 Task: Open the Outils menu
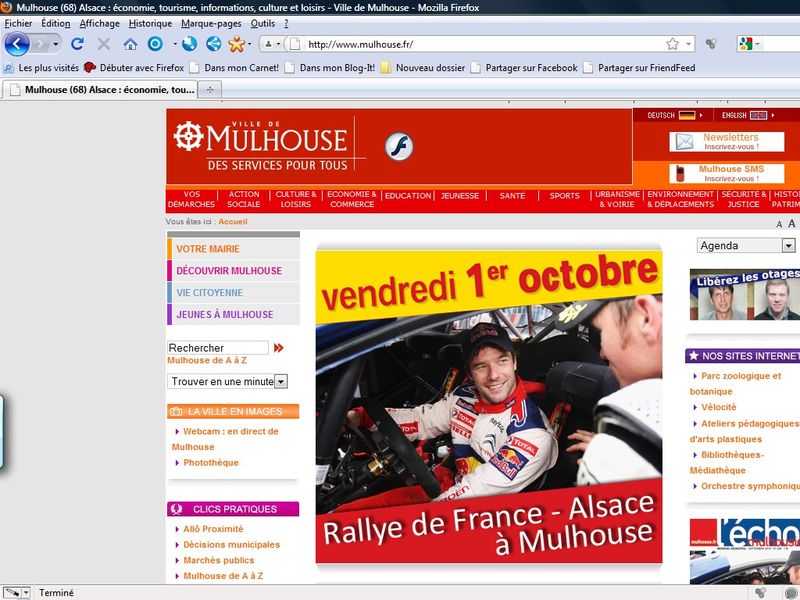tap(263, 23)
